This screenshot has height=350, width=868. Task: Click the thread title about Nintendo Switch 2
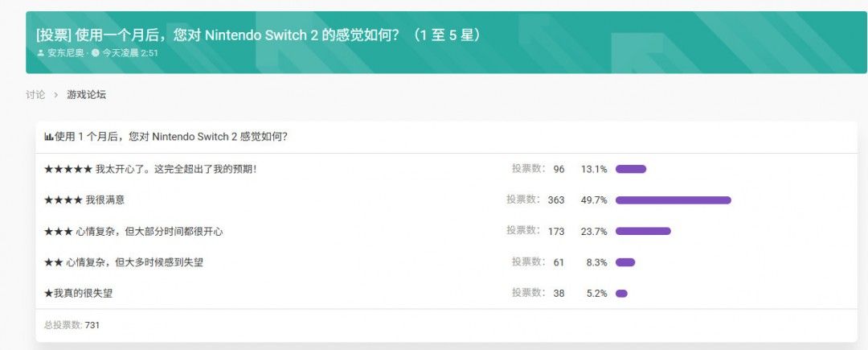coord(258,35)
